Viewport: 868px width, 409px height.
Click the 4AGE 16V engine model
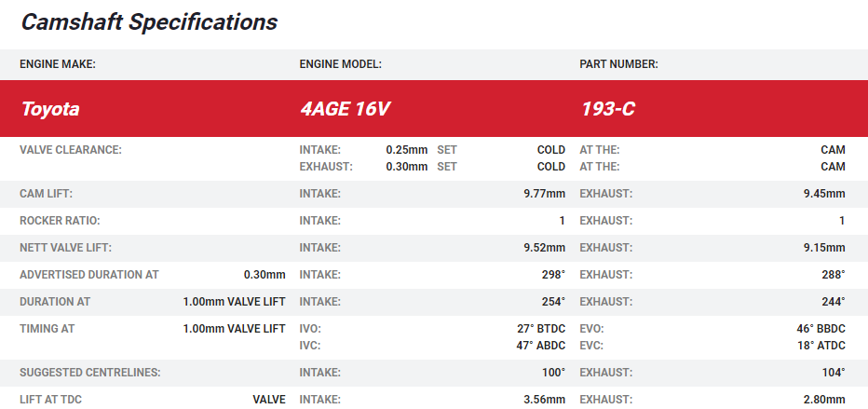(x=344, y=109)
